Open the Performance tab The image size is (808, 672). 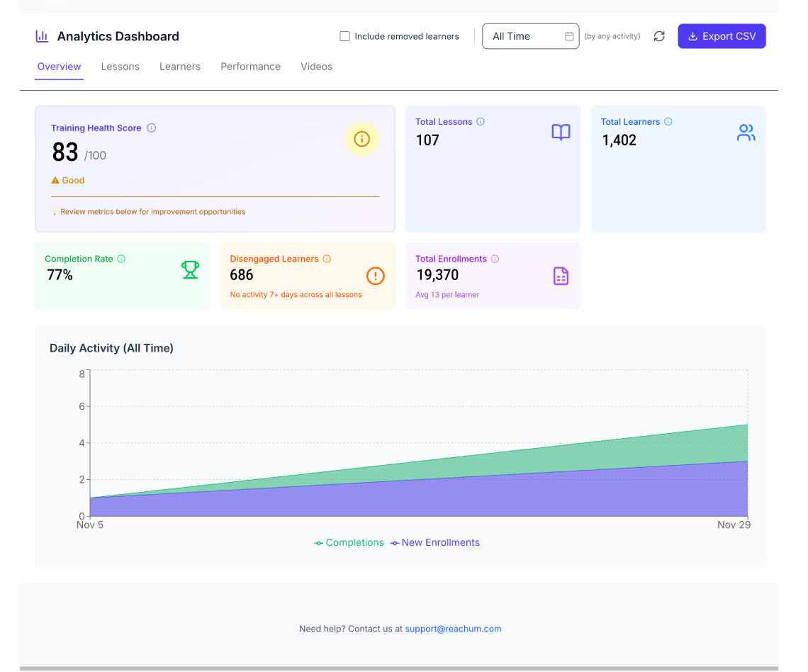coord(250,67)
